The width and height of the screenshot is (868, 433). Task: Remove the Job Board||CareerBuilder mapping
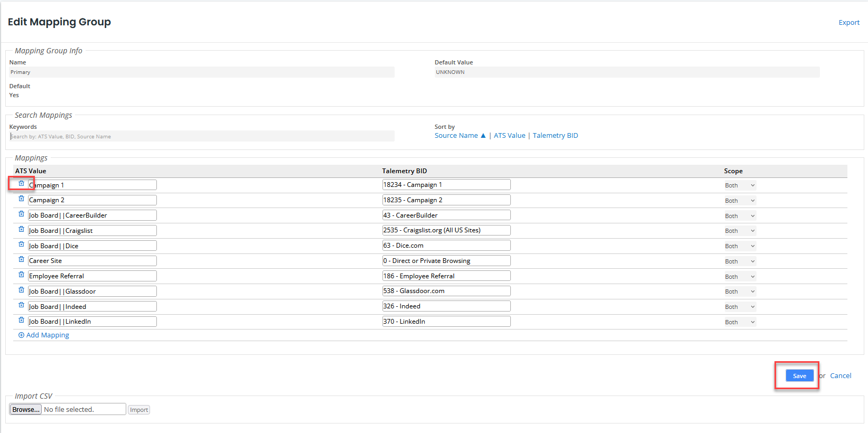21,214
